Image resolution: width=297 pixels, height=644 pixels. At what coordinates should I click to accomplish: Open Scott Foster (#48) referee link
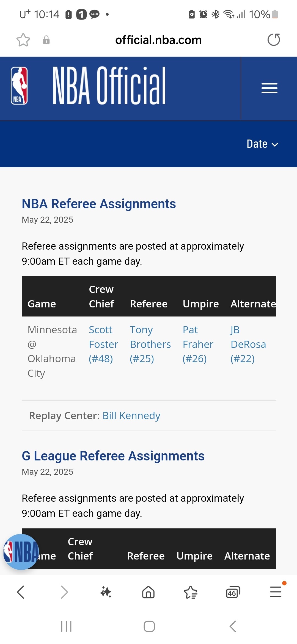[103, 344]
